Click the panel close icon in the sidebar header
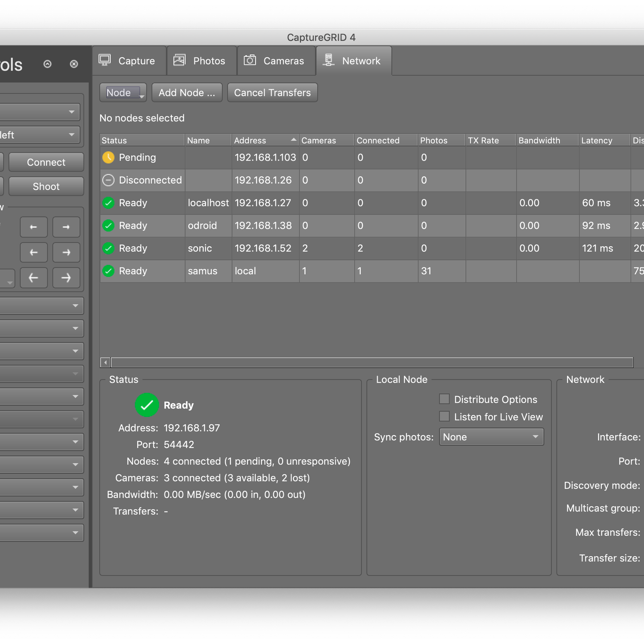Image resolution: width=644 pixels, height=644 pixels. click(x=74, y=64)
